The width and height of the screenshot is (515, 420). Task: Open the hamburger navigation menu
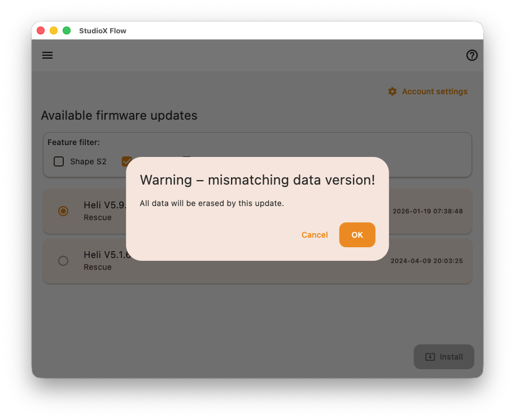click(47, 55)
